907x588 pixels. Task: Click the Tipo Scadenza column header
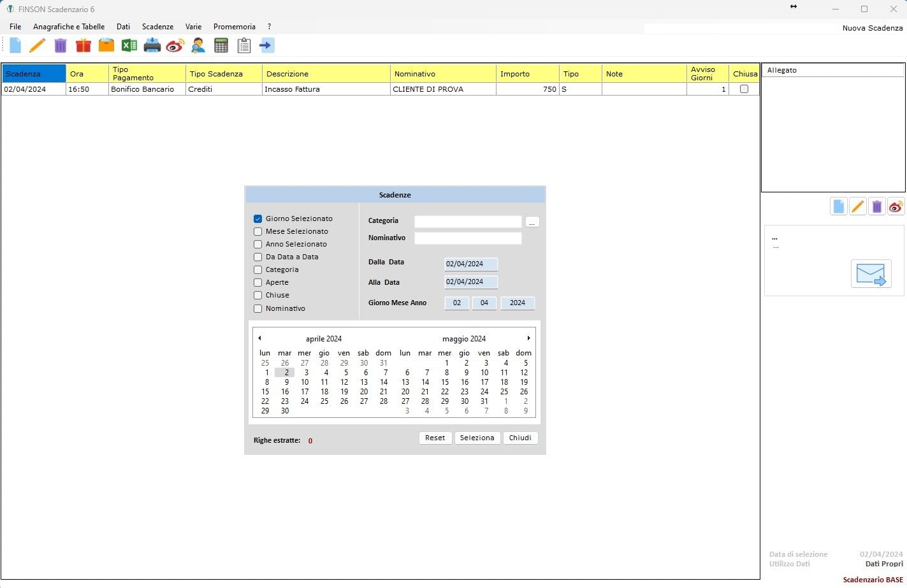pyautogui.click(x=224, y=73)
